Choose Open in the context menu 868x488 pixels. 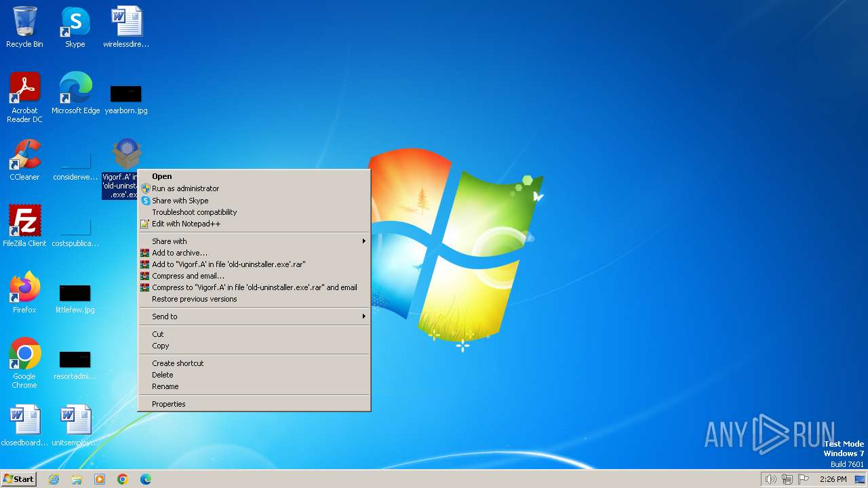click(x=254, y=176)
